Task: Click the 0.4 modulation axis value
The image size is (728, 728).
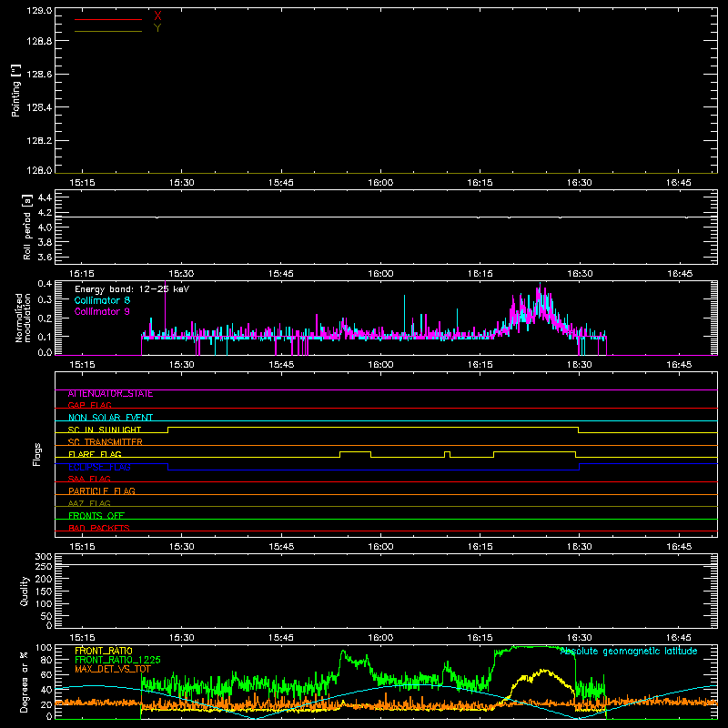Action: 45,283
